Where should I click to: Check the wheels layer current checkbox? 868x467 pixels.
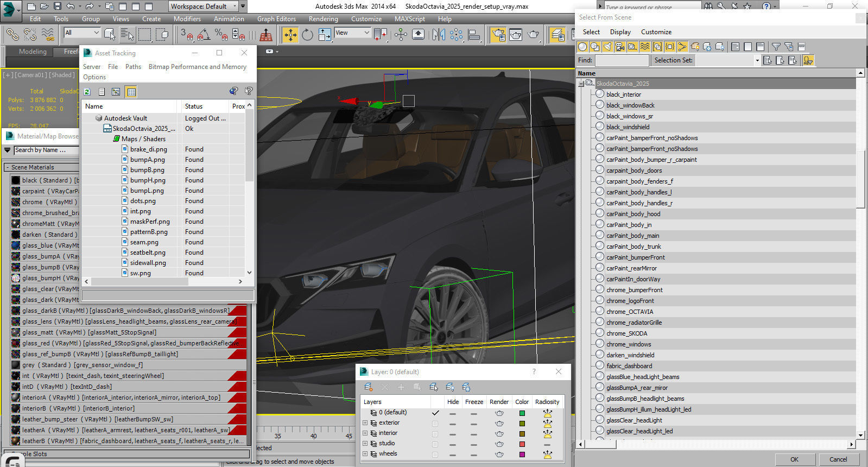coord(435,455)
